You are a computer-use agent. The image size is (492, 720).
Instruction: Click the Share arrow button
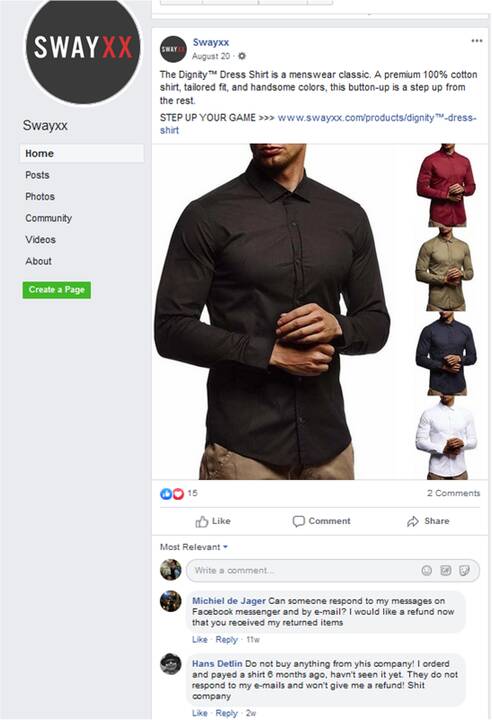tap(428, 521)
